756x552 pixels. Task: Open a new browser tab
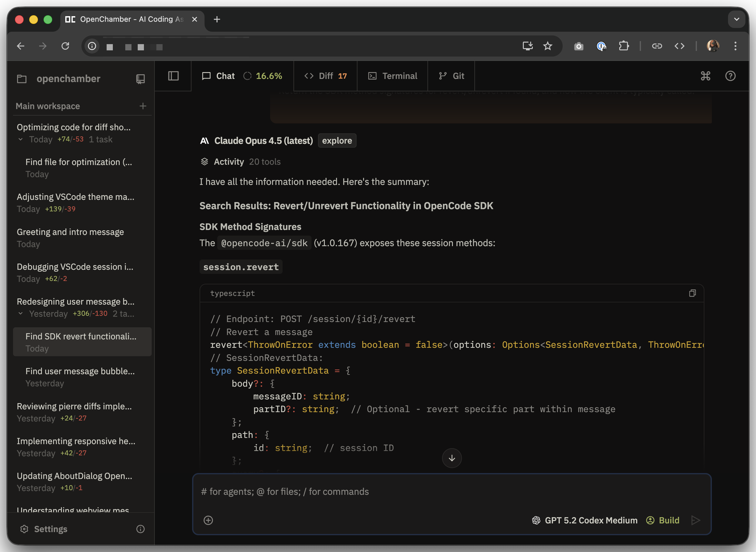click(x=217, y=19)
